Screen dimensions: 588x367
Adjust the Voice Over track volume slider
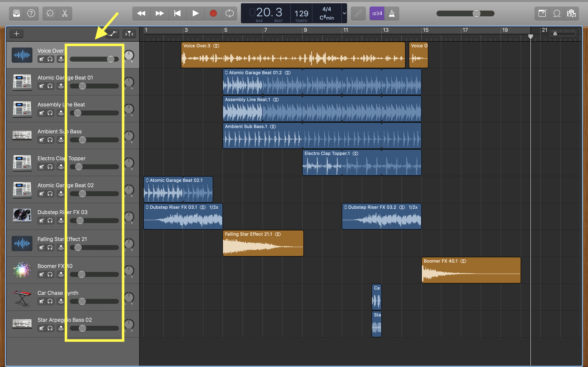[111, 59]
